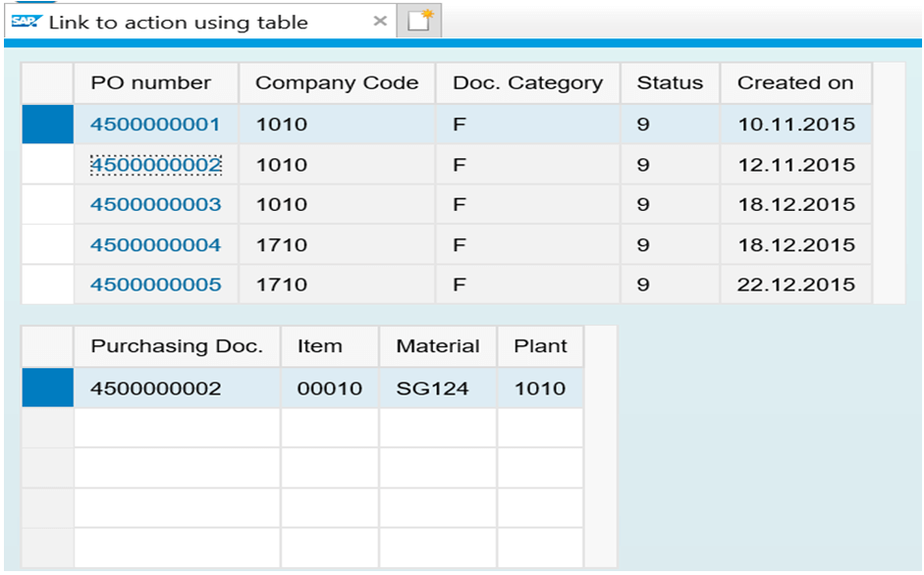Click Created on date for PO 4500000004
The image size is (924, 575).
tap(796, 244)
